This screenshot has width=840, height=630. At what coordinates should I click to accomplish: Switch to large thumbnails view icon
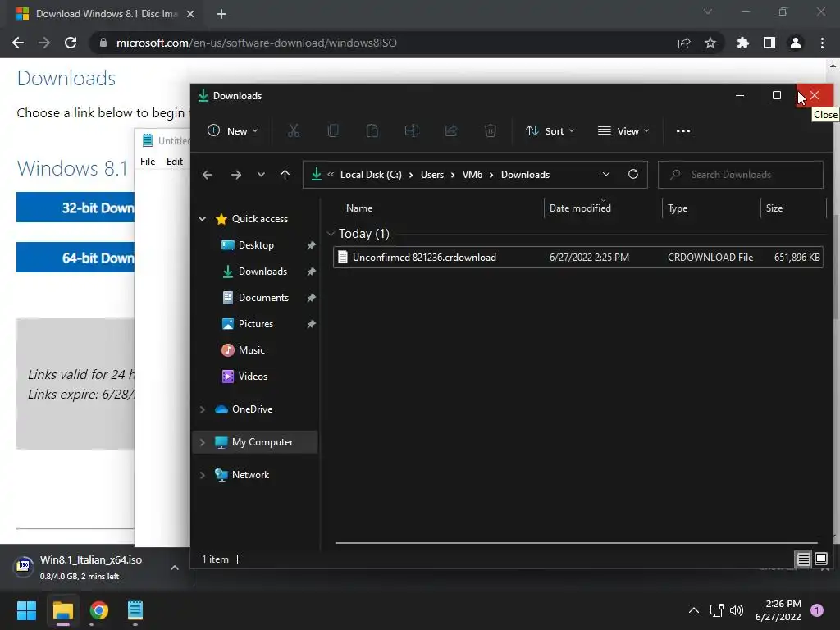point(821,559)
